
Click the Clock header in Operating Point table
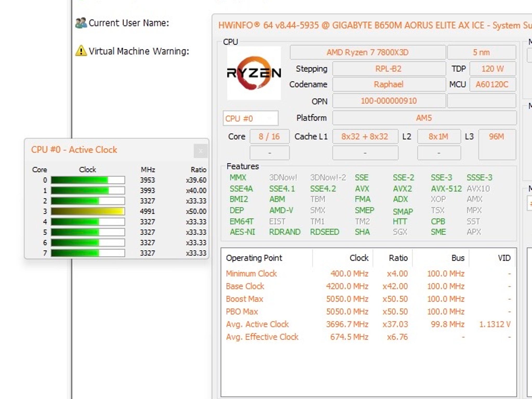click(343, 258)
